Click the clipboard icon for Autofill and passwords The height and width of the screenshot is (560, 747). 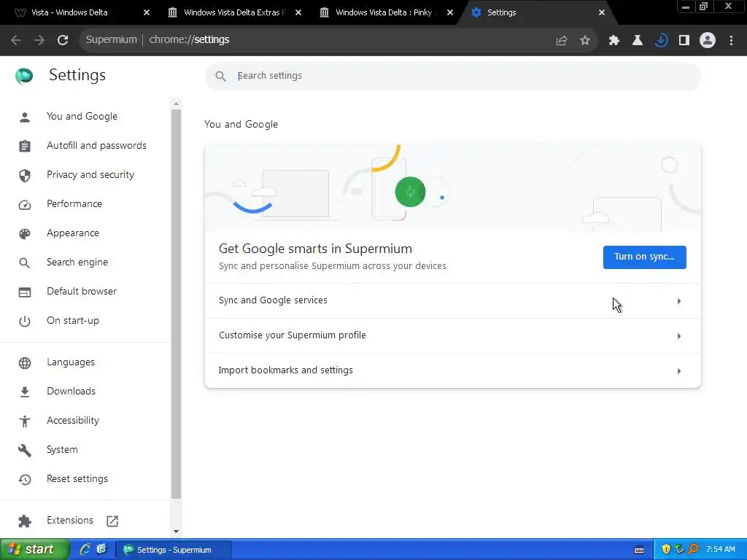click(25, 146)
